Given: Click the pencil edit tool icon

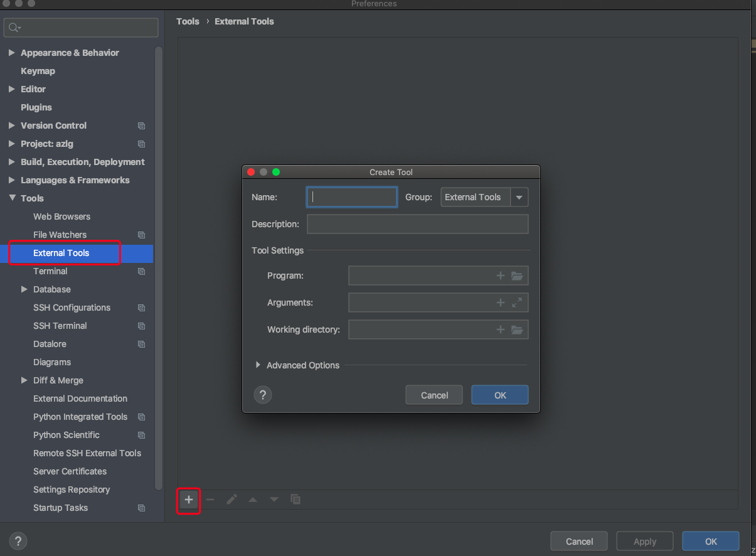Looking at the screenshot, I should tap(232, 500).
